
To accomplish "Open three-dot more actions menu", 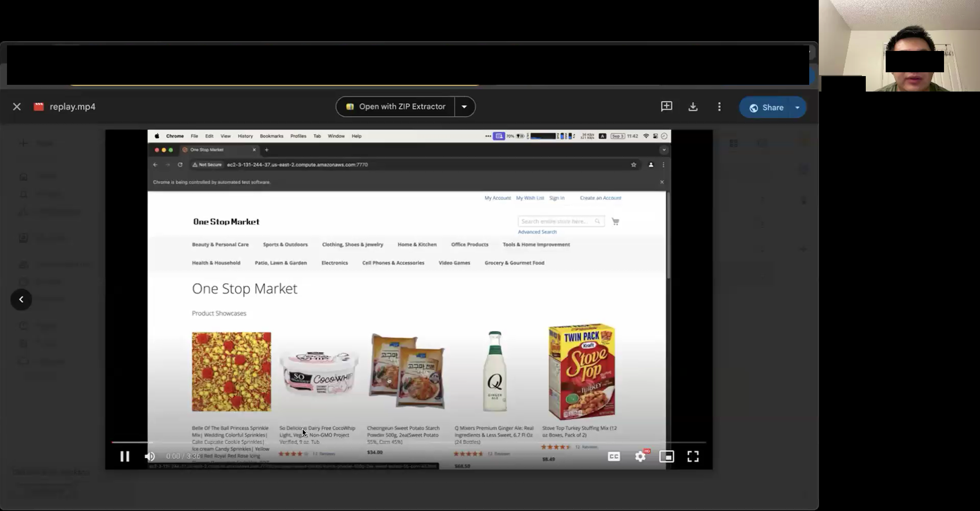I will click(x=719, y=107).
